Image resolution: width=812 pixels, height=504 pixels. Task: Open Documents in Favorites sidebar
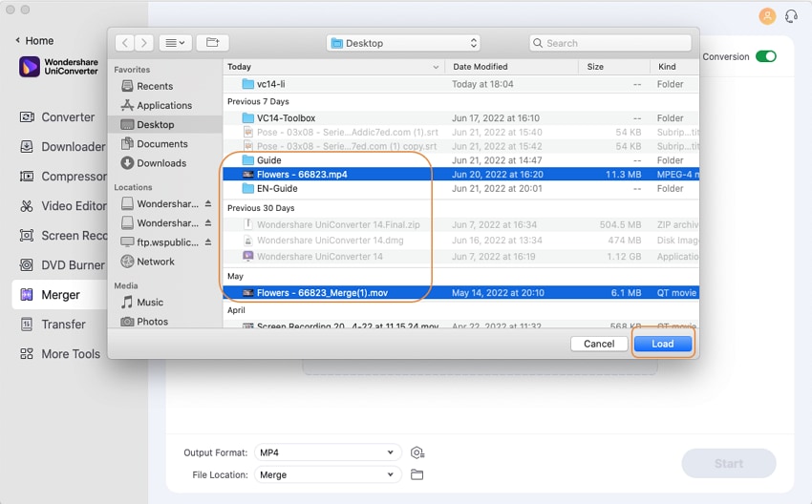point(155,143)
